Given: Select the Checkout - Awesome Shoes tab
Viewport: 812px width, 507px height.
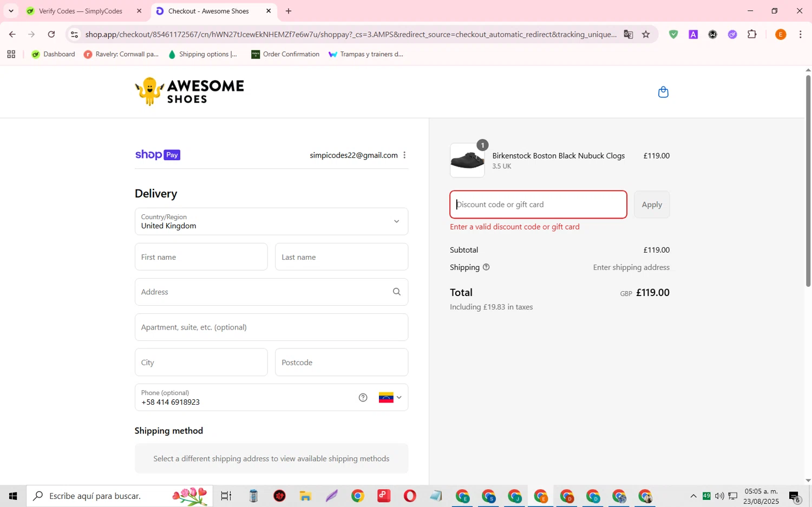Looking at the screenshot, I should pos(208,11).
